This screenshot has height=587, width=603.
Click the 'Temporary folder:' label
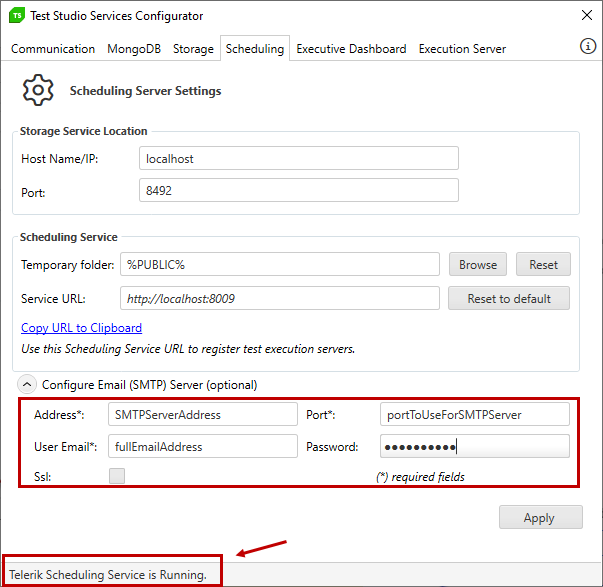(x=68, y=265)
